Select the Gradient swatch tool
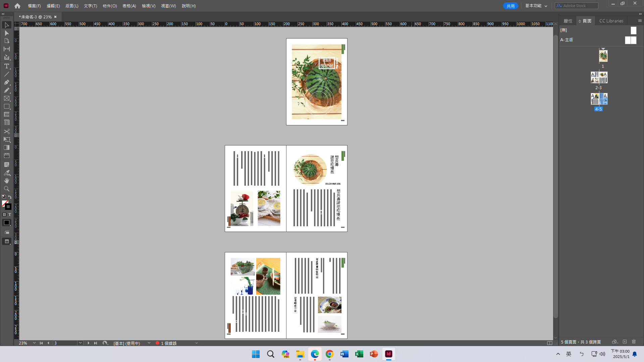The image size is (644, 362). coord(7,148)
